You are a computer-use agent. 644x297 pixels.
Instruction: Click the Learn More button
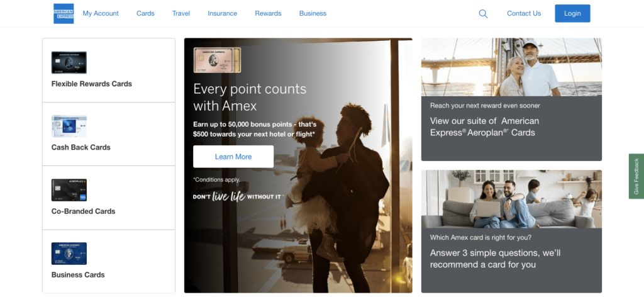pyautogui.click(x=233, y=157)
